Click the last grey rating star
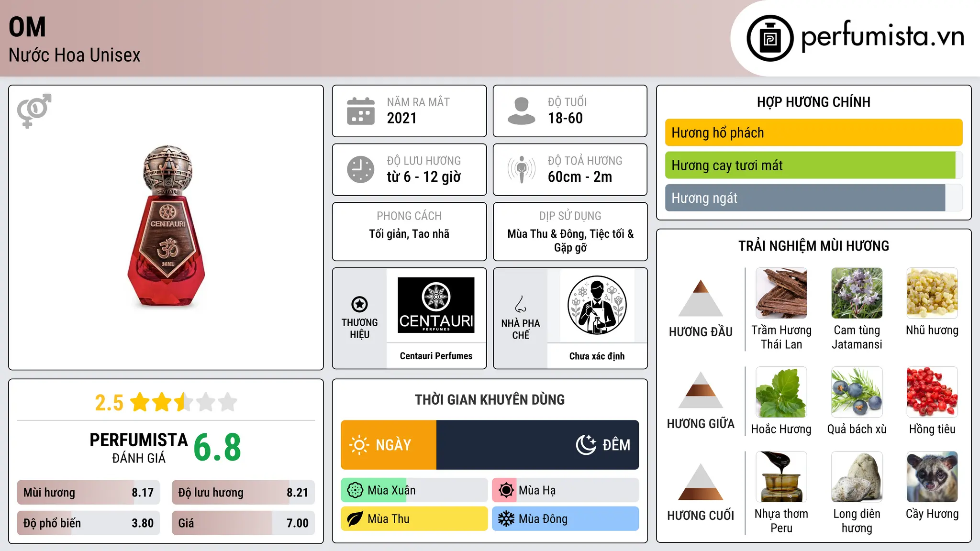The width and height of the screenshot is (980, 551). click(228, 402)
